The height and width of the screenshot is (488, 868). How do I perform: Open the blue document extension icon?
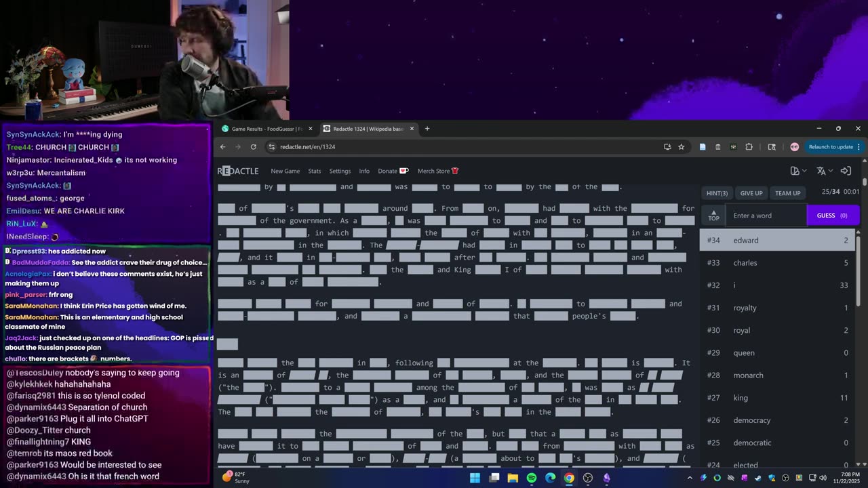(703, 146)
